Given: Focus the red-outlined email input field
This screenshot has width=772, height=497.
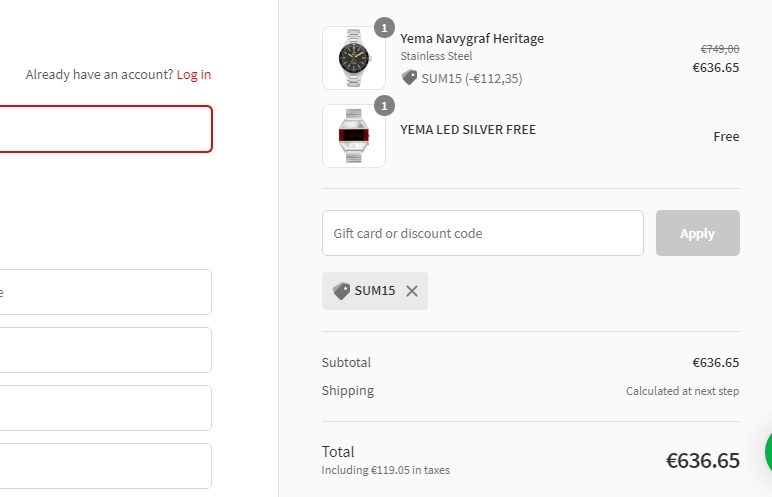Looking at the screenshot, I should [x=105, y=129].
